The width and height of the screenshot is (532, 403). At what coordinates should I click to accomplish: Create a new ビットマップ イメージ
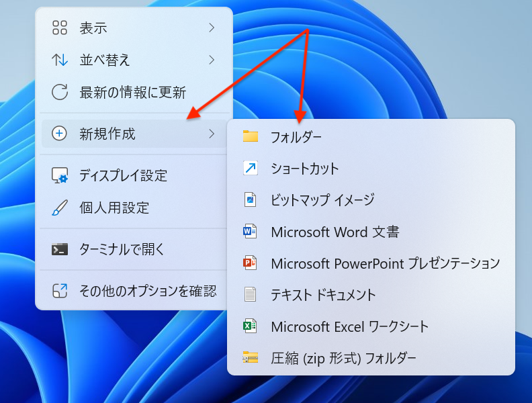[371, 199]
